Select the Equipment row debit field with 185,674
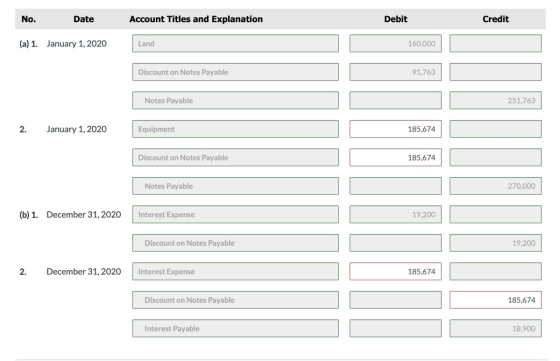Screen dimensions: 560x361 tap(395, 129)
